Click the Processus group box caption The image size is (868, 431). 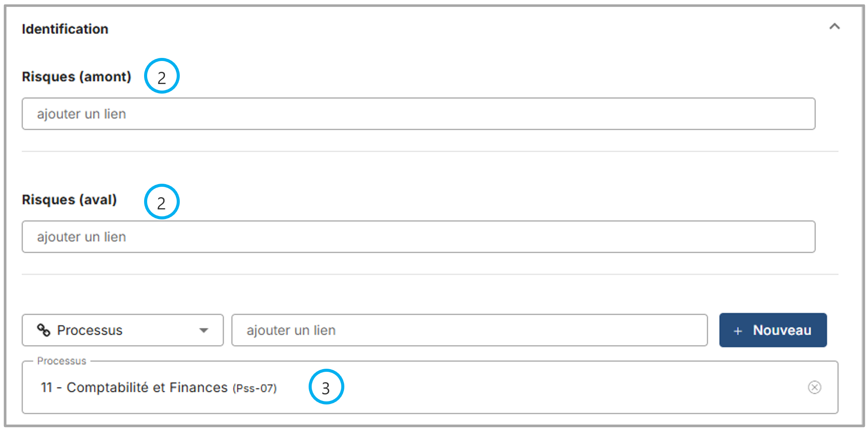(62, 361)
